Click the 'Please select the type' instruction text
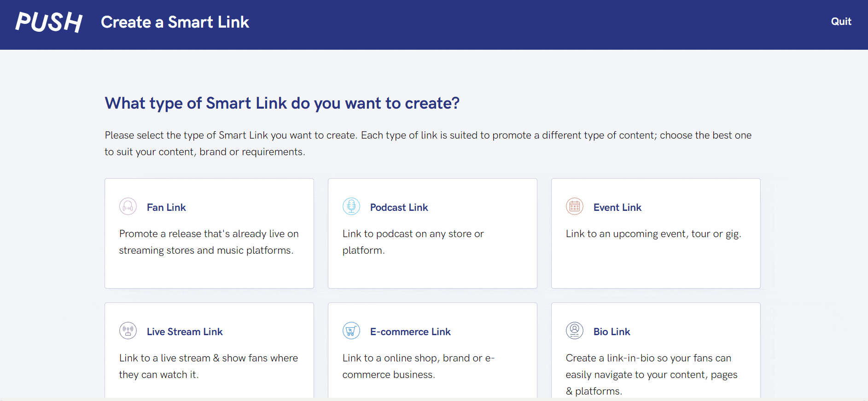Viewport: 868px width, 401px height. tap(428, 144)
